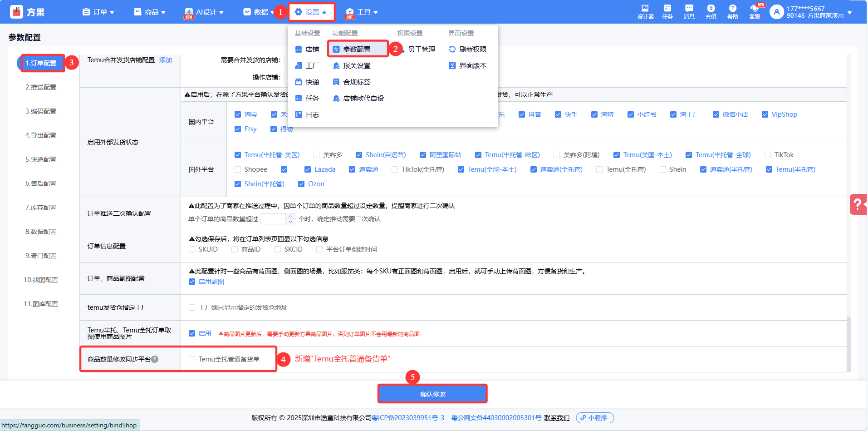Expand the 工具 dropdown menu

click(x=362, y=12)
